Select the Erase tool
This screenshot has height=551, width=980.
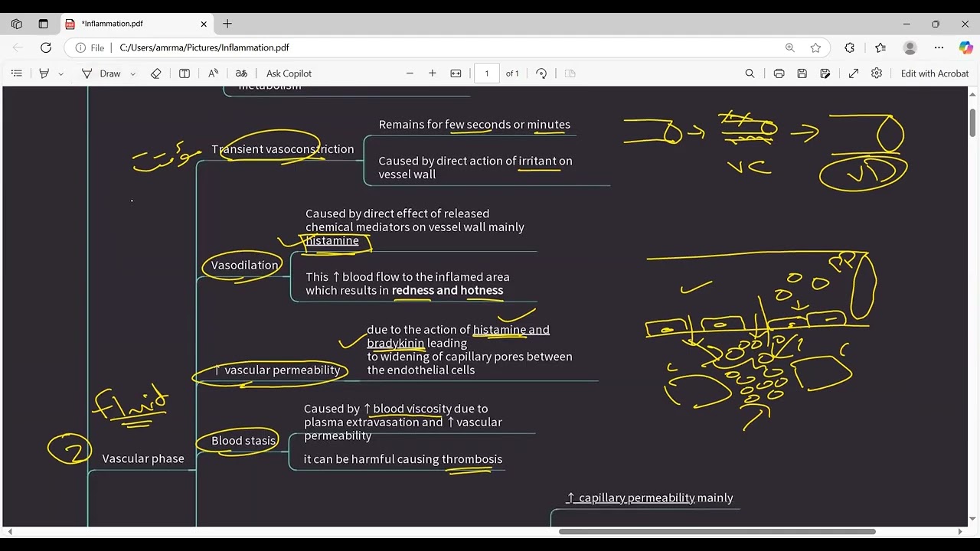tap(156, 73)
